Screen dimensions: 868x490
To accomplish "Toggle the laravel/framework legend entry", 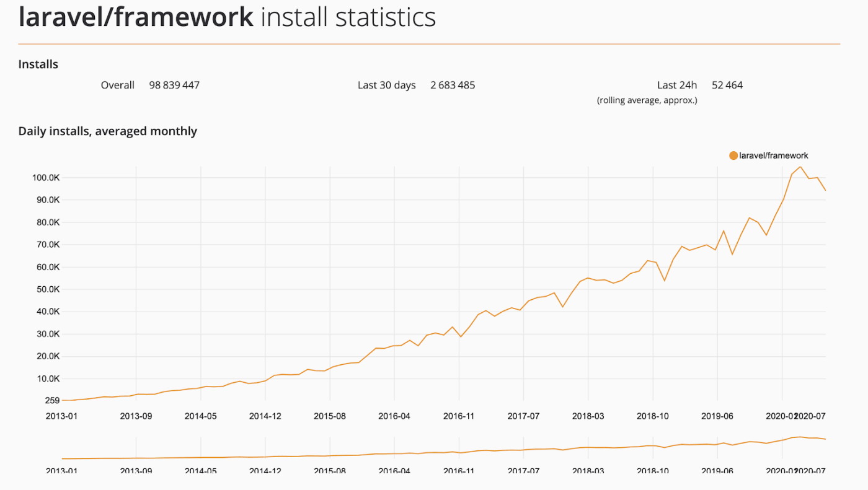I will (769, 155).
